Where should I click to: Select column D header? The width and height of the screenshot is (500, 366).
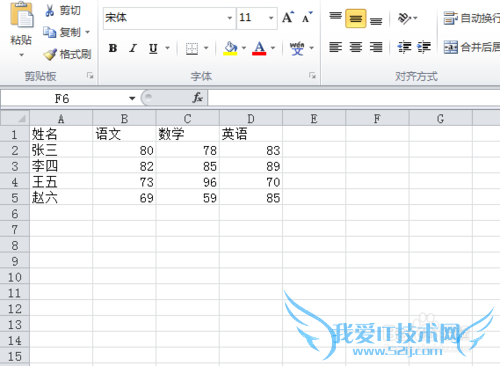[251, 119]
